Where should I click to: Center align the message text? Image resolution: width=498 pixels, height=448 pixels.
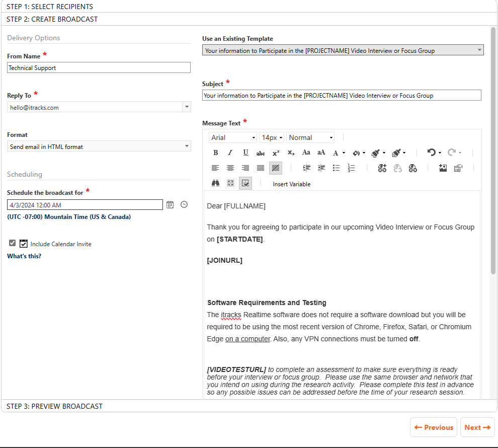(230, 168)
